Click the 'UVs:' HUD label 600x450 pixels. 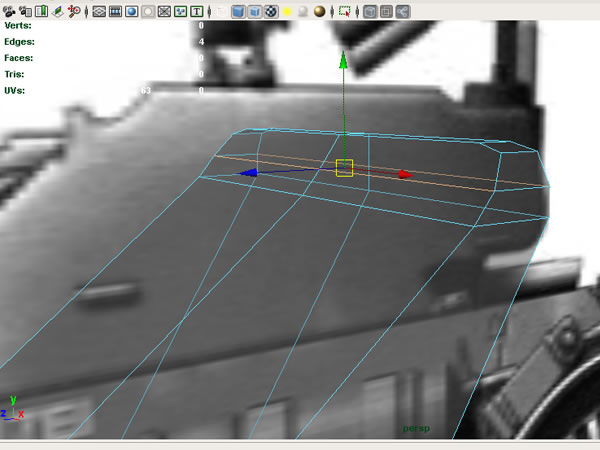[15, 91]
